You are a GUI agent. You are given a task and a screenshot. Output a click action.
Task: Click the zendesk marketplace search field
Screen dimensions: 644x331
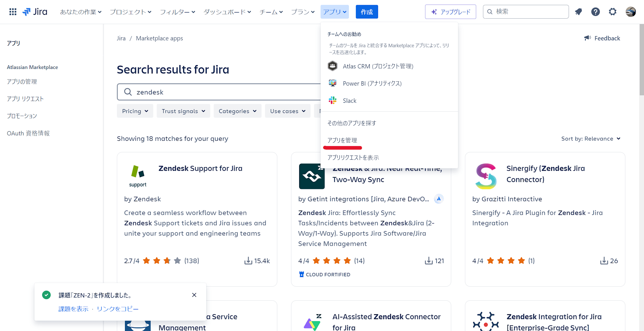tap(219, 92)
